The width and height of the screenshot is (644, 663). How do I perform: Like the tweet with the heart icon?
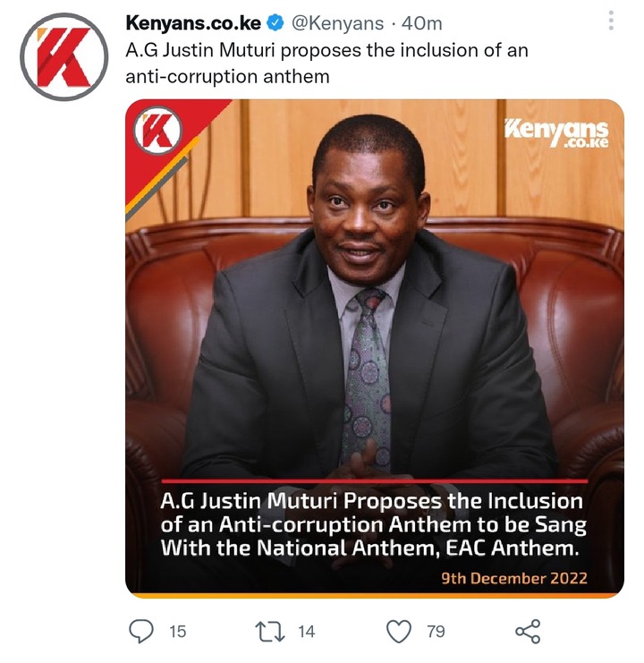click(399, 632)
